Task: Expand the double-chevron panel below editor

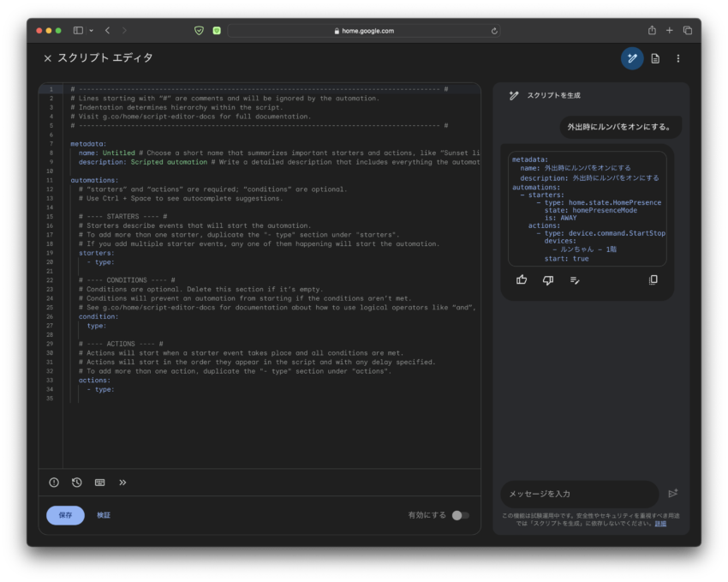Action: pos(122,483)
